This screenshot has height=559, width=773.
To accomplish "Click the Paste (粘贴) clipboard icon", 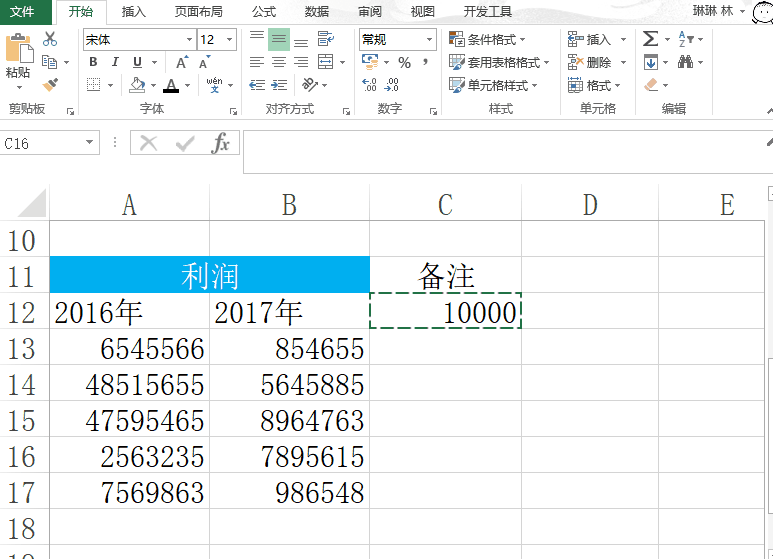I will coord(19,49).
